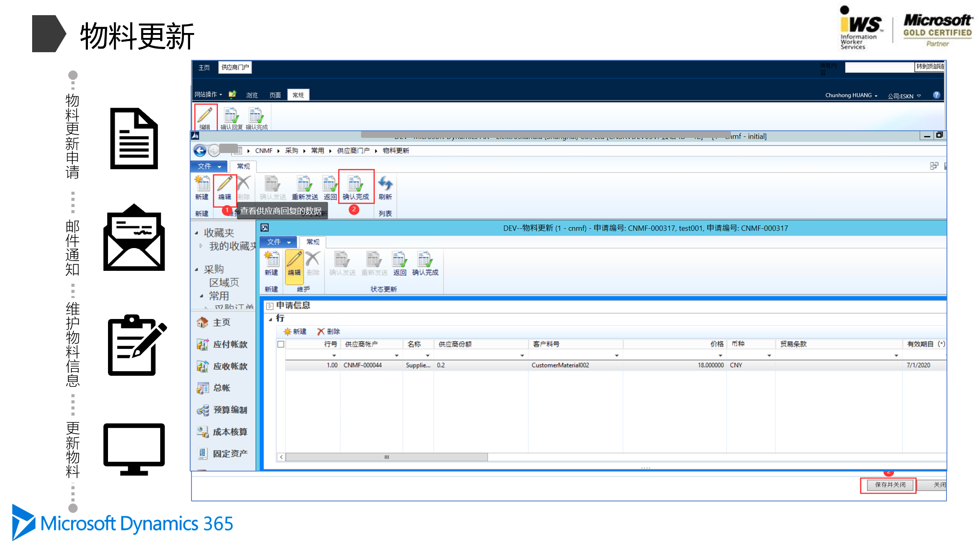Click the 18.000000 price cell
Image resolution: width=980 pixels, height=551 pixels.
[x=674, y=365]
